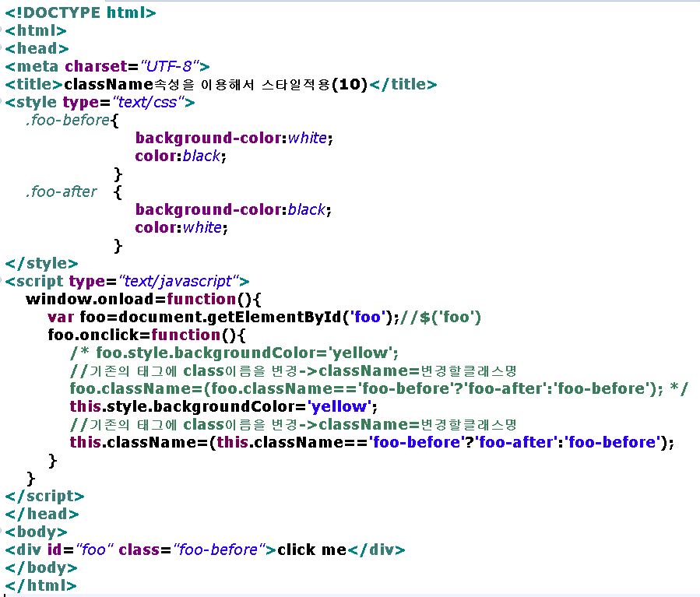The image size is (700, 597).
Task: Click the id="foo" attribute in div
Action: (x=81, y=550)
